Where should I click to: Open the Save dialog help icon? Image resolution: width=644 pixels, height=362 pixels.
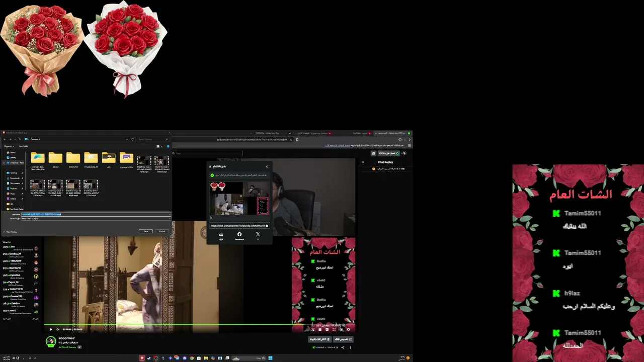(168, 146)
